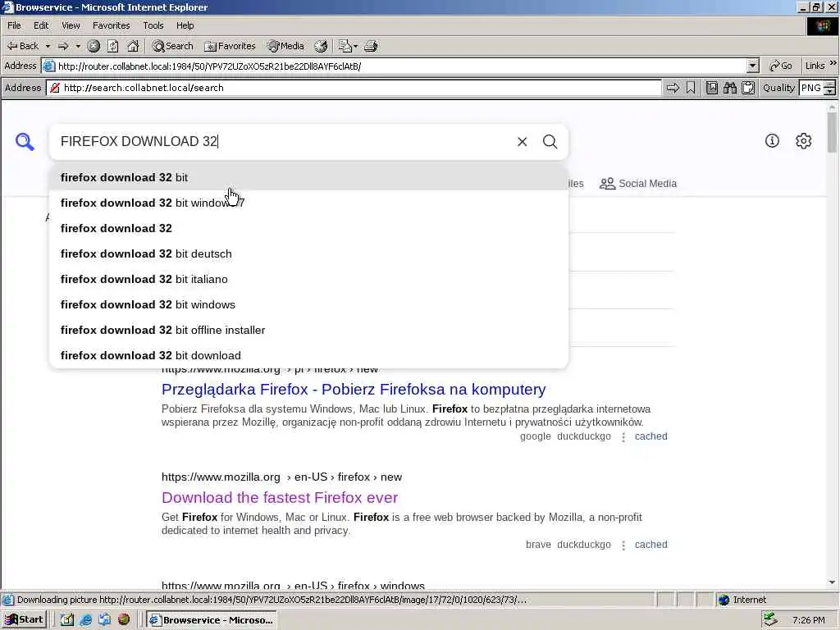Click the quality stepper up arrow

pyautogui.click(x=829, y=84)
